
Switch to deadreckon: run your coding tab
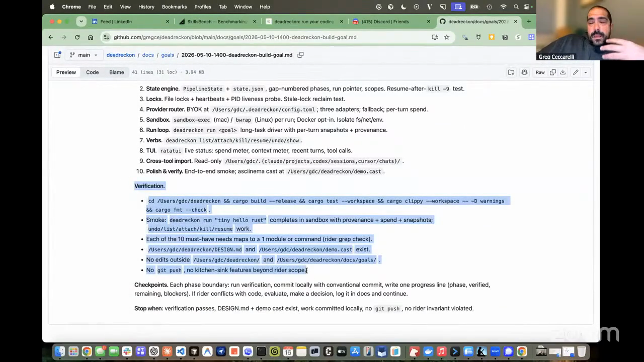pyautogui.click(x=304, y=22)
